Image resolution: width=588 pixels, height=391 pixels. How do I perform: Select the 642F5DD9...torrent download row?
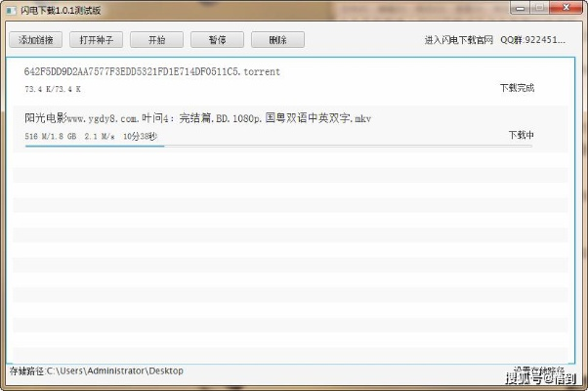pos(290,81)
